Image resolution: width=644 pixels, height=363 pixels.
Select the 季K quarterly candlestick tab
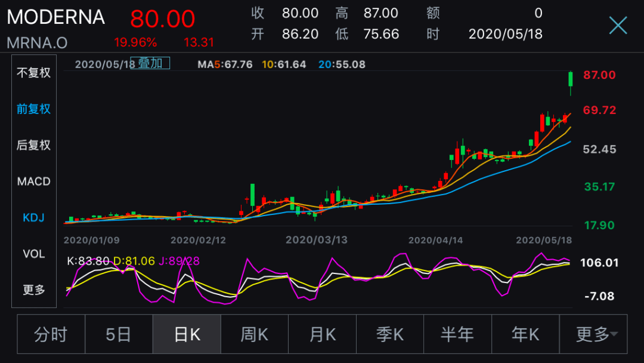[390, 334]
